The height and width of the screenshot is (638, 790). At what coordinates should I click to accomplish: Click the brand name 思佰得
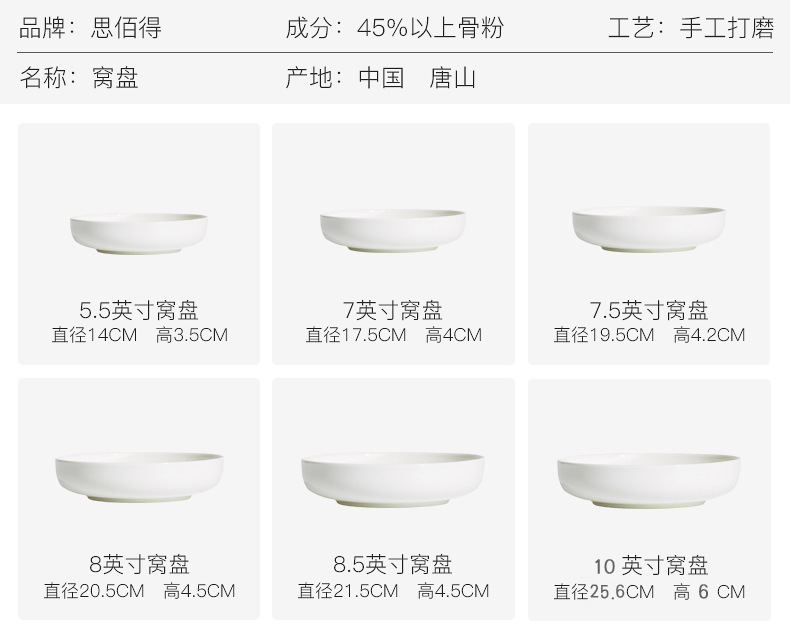[126, 28]
